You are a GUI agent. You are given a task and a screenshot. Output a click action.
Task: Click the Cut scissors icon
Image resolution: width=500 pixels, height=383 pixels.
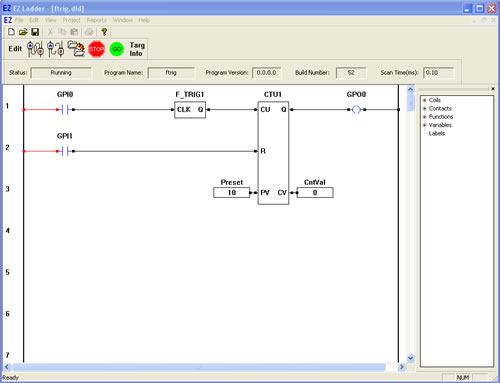(x=50, y=32)
